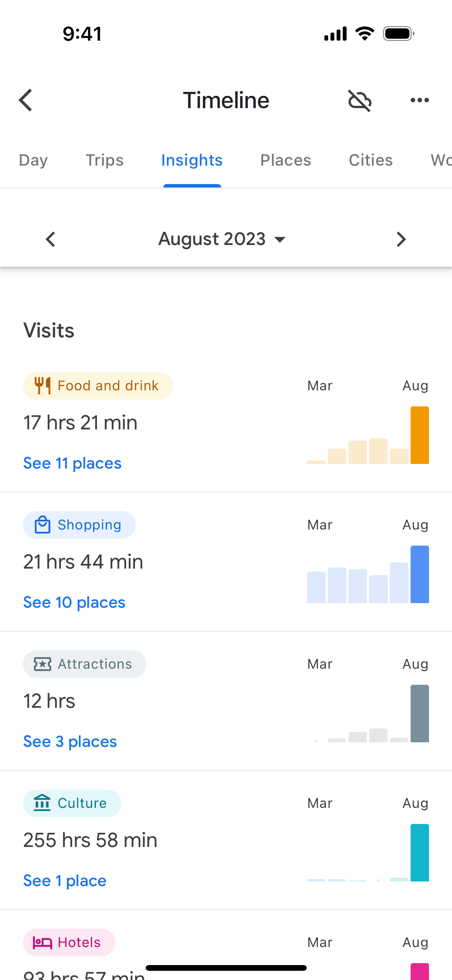Screen dimensions: 452x980
Task: Switch to the Day tab
Action: pos(33,160)
